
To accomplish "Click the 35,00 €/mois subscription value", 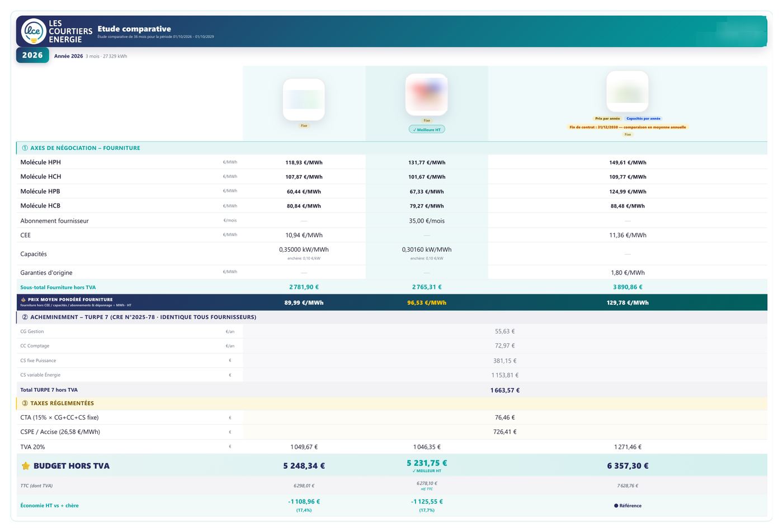I will click(427, 221).
